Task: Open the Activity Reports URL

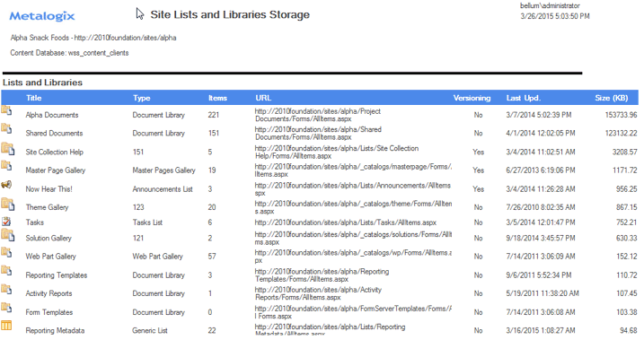Action: pos(318,293)
